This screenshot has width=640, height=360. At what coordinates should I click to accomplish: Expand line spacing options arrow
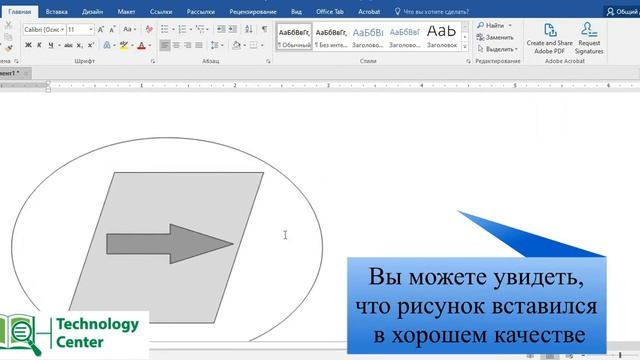(222, 45)
